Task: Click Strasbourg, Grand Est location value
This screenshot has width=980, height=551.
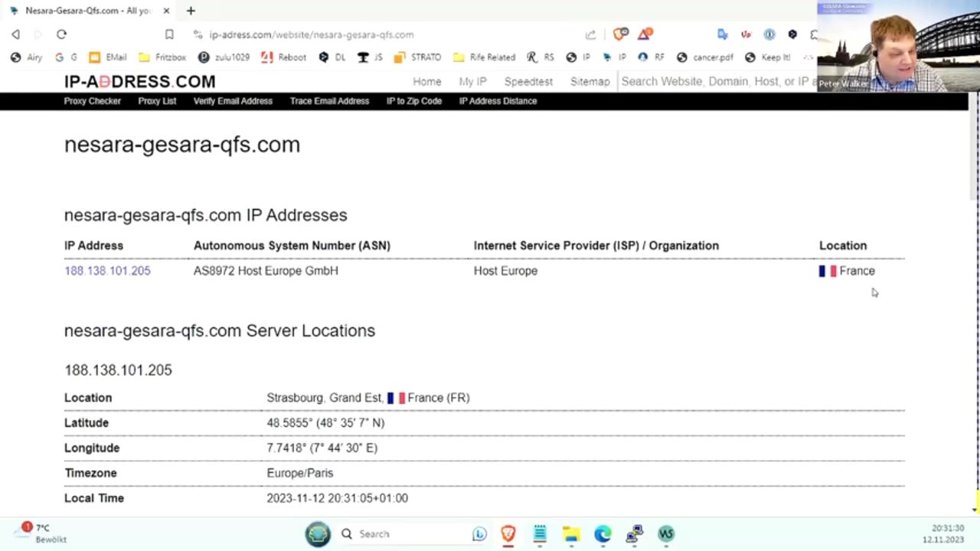Action: pos(368,398)
